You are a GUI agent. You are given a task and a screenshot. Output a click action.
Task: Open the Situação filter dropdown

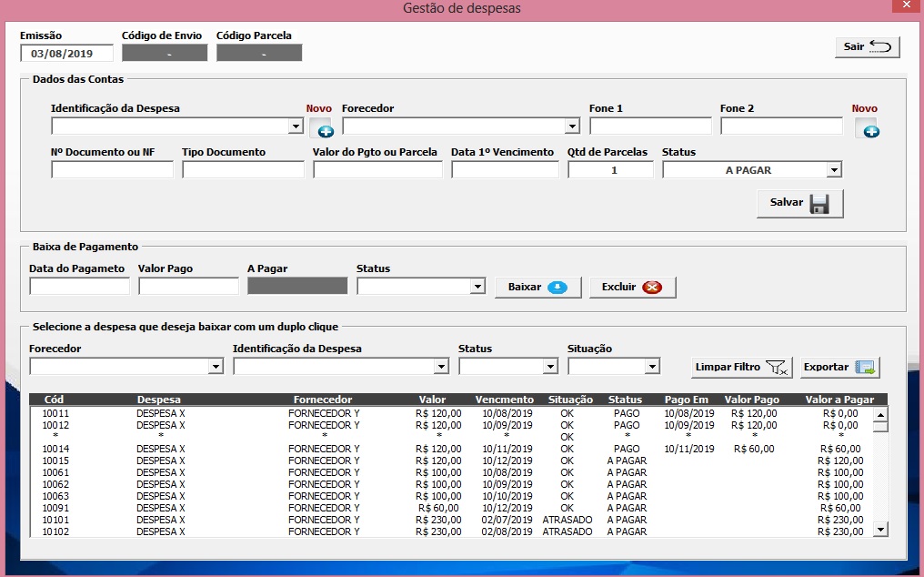click(x=652, y=367)
